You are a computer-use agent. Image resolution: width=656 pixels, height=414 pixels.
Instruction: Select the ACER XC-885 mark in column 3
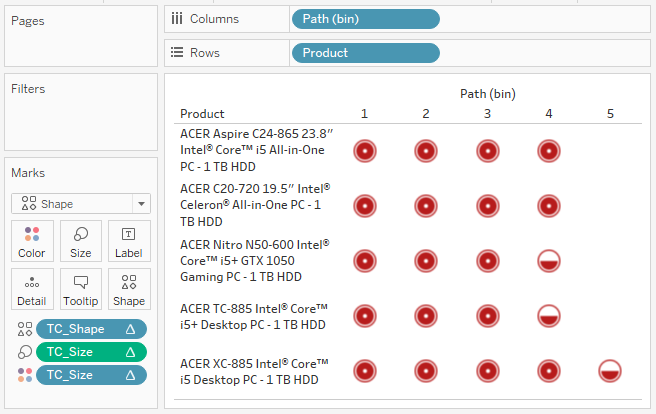[x=488, y=371]
